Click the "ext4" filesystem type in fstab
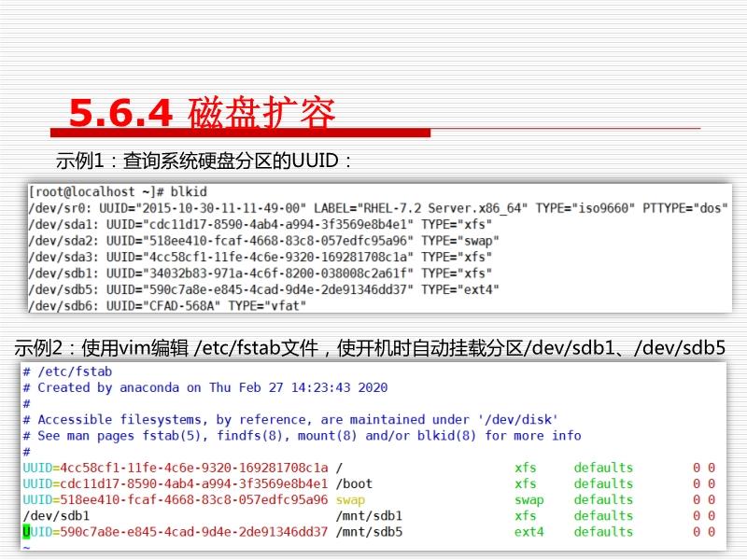747x560 pixels. [529, 532]
